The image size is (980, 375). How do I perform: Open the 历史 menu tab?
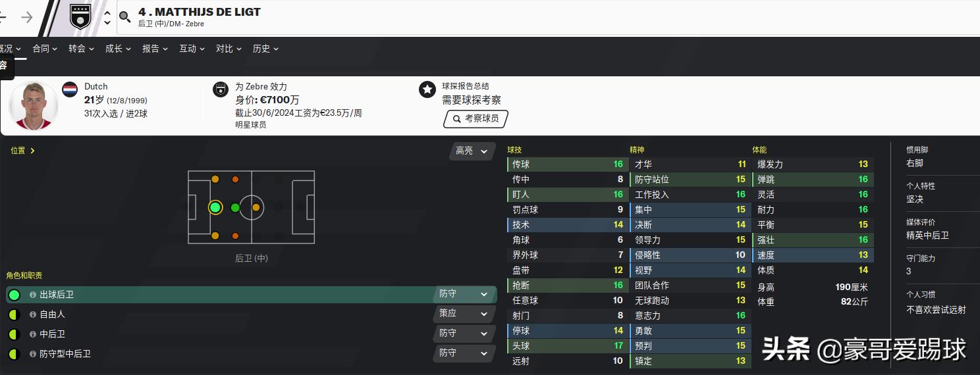(265, 49)
